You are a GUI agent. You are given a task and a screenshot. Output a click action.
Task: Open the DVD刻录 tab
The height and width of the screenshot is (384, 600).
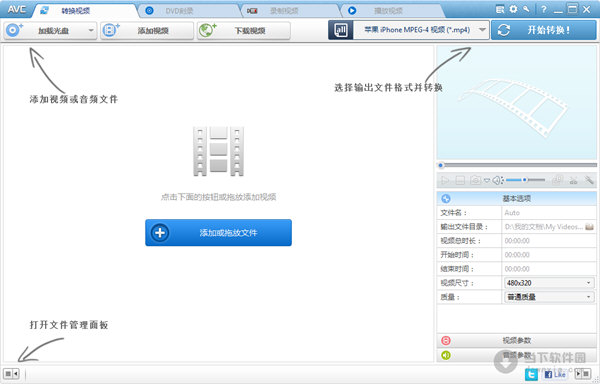(x=189, y=10)
